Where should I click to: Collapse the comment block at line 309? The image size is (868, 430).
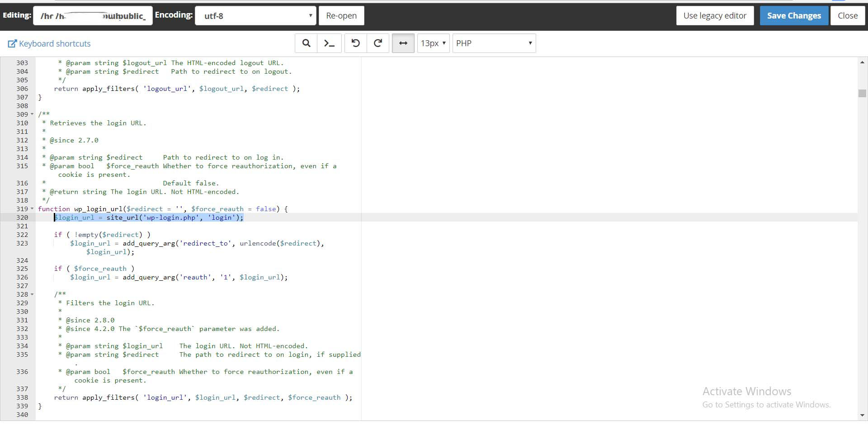pos(32,114)
